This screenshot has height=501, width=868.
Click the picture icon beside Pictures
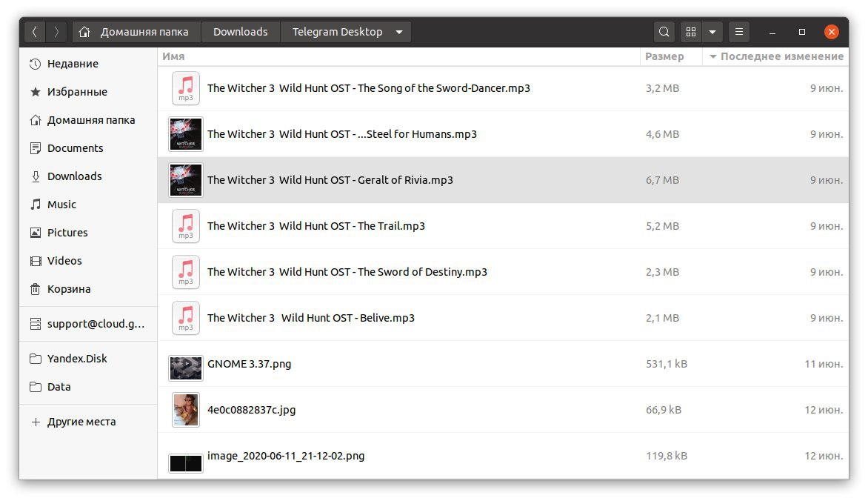point(36,233)
